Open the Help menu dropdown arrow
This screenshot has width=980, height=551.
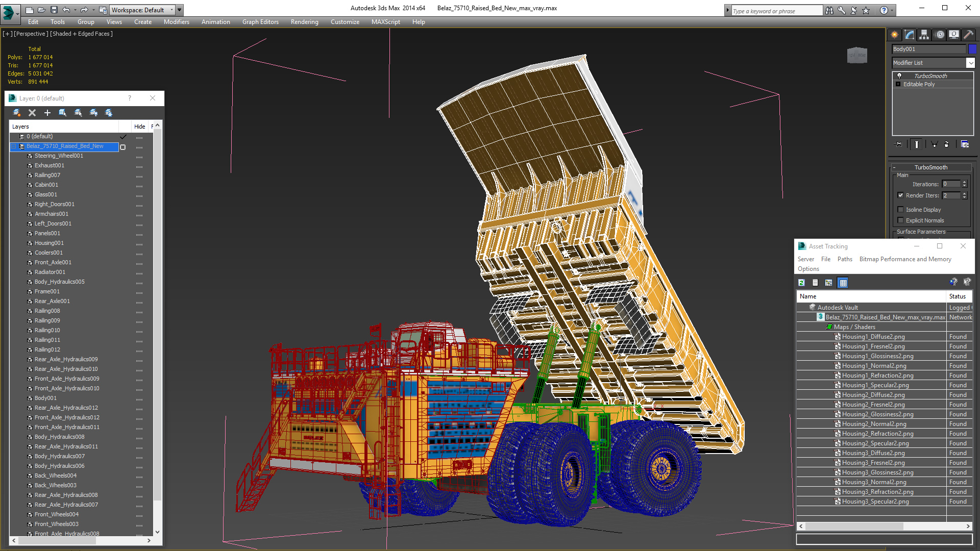click(892, 10)
